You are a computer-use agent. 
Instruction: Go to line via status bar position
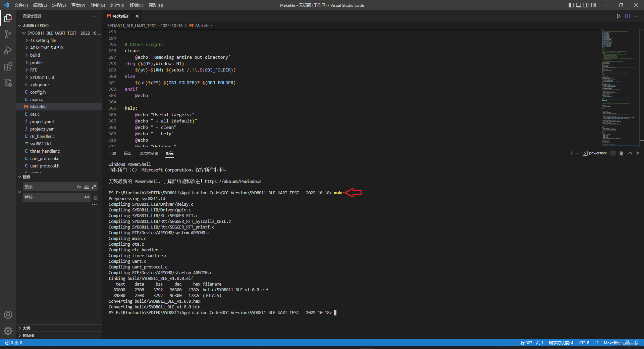(x=532, y=343)
